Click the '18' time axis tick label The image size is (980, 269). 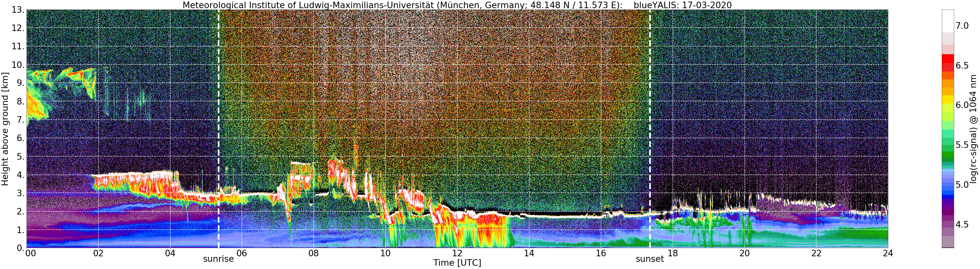coord(673,253)
